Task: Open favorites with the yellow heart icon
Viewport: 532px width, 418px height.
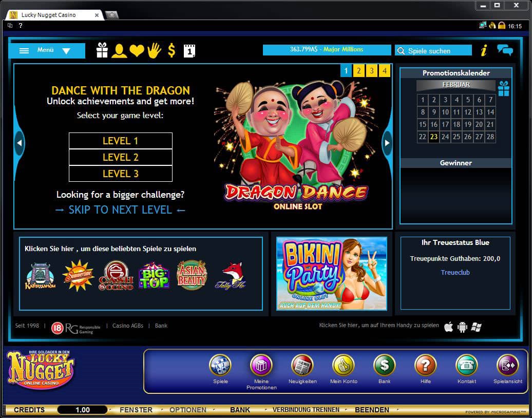Action: click(137, 51)
